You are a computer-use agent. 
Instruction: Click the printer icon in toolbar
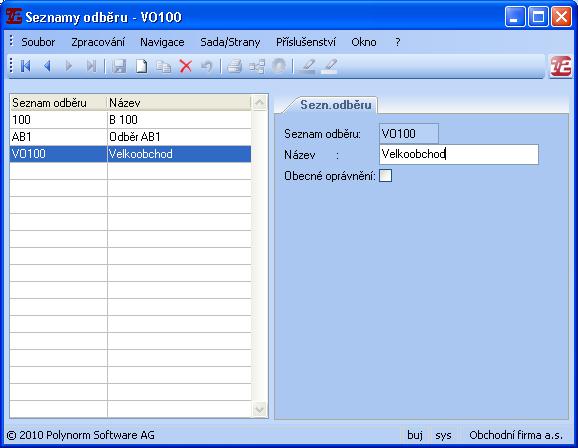click(x=234, y=66)
